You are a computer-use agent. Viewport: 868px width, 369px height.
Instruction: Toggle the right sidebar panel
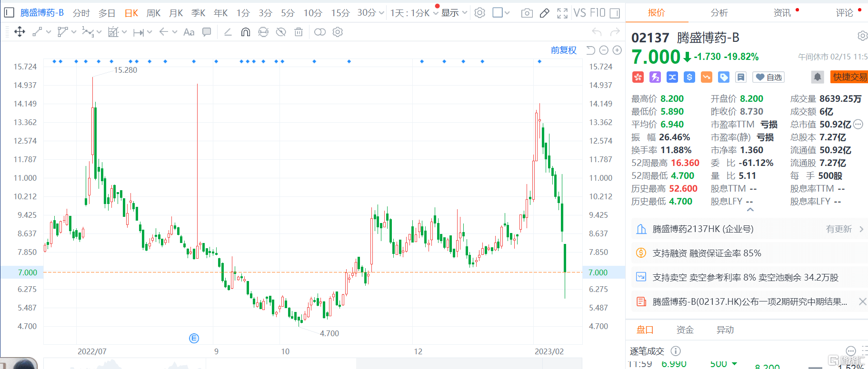(x=615, y=13)
